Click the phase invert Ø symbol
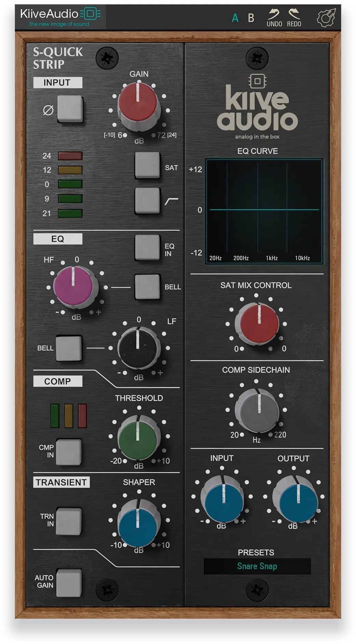The height and width of the screenshot is (644, 356). click(48, 110)
